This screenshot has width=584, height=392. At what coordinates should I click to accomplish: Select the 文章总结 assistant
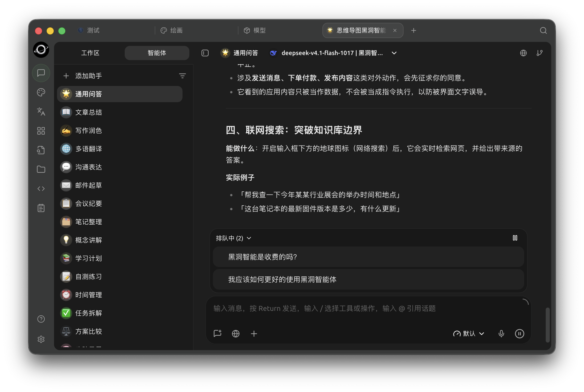pyautogui.click(x=120, y=112)
